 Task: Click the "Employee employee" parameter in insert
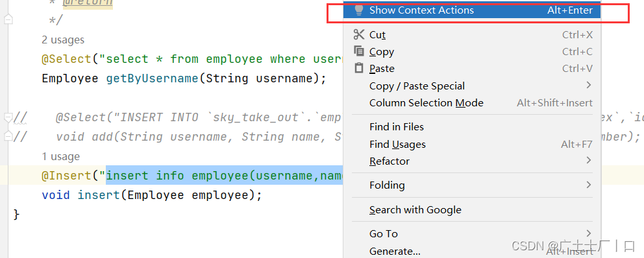(188, 195)
